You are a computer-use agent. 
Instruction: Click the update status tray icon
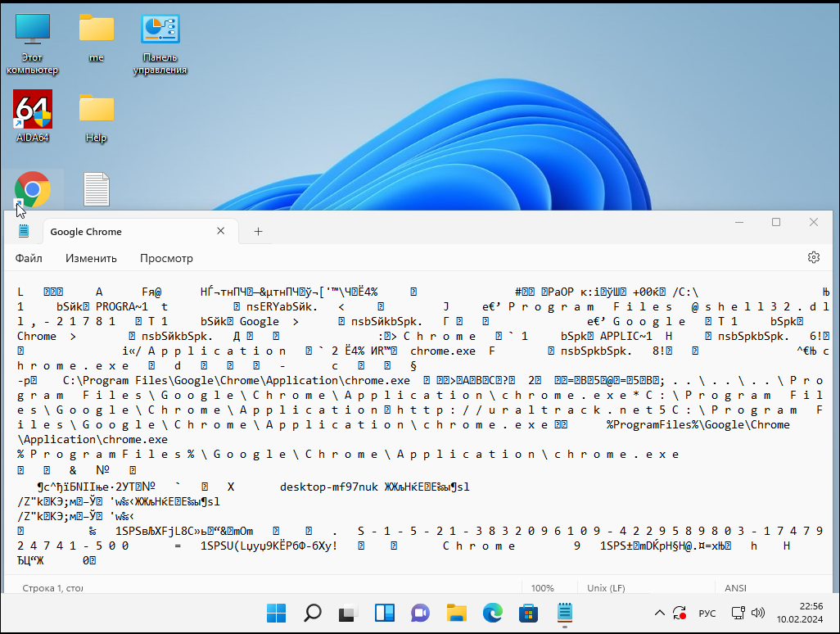click(680, 613)
